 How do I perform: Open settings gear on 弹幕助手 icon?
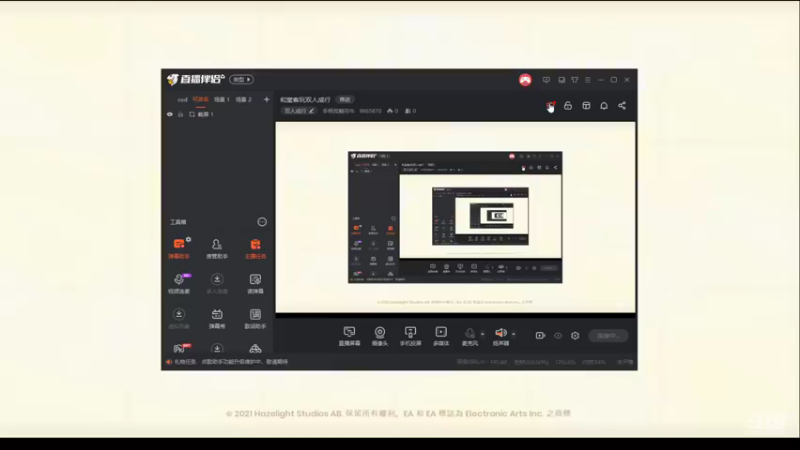point(189,239)
